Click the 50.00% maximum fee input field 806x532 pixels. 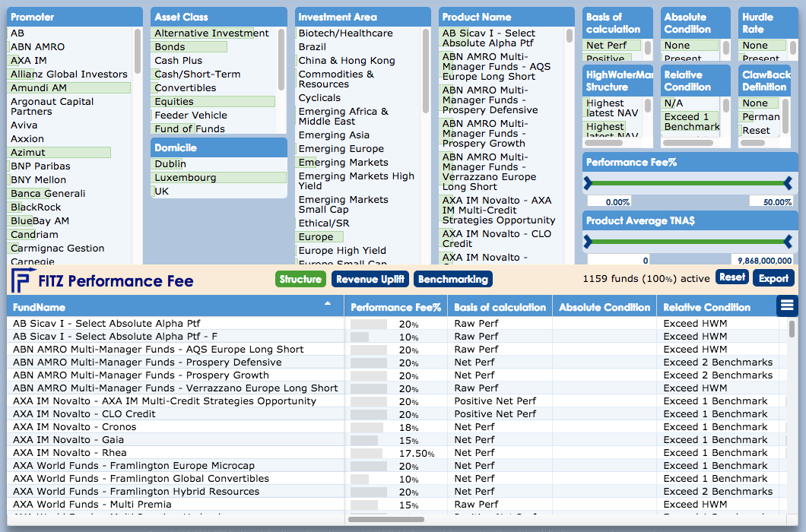coord(770,202)
